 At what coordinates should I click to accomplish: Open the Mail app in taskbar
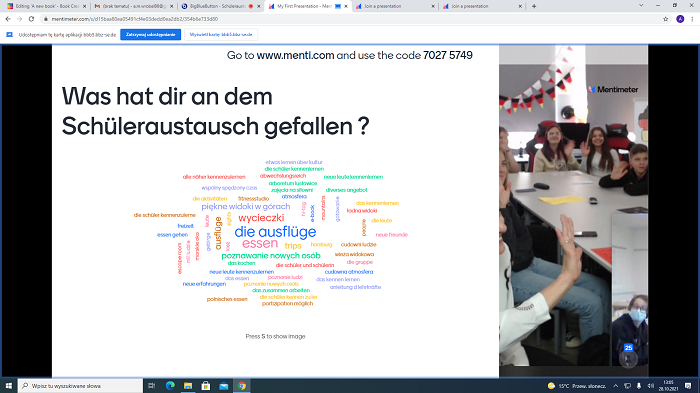point(224,386)
